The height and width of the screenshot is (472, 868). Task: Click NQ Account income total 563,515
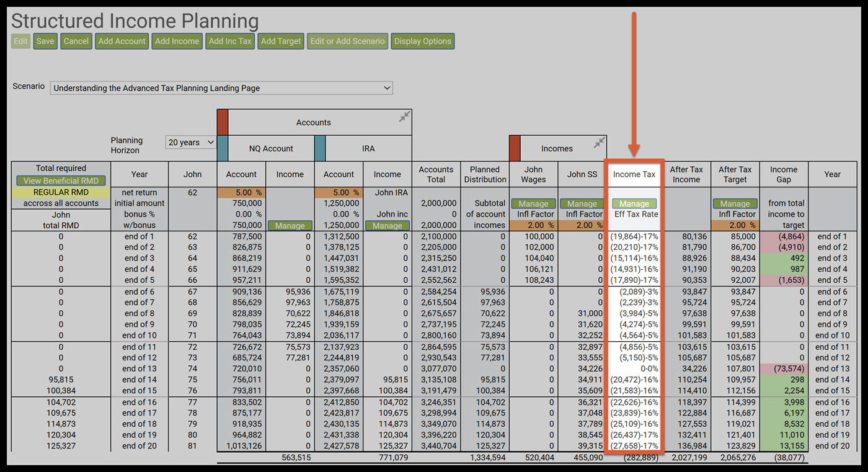(296, 458)
